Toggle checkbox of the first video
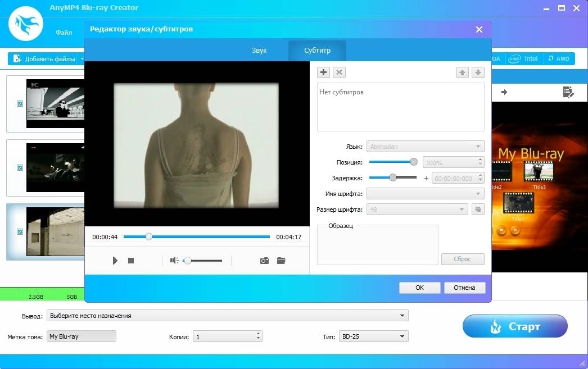 pyautogui.click(x=20, y=104)
